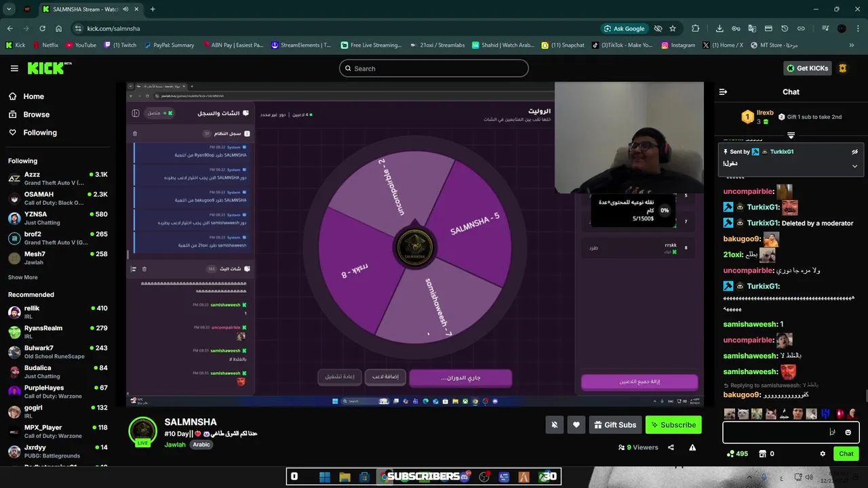Image resolution: width=868 pixels, height=488 pixels.
Task: Click the Gift Subs button
Action: point(615,425)
